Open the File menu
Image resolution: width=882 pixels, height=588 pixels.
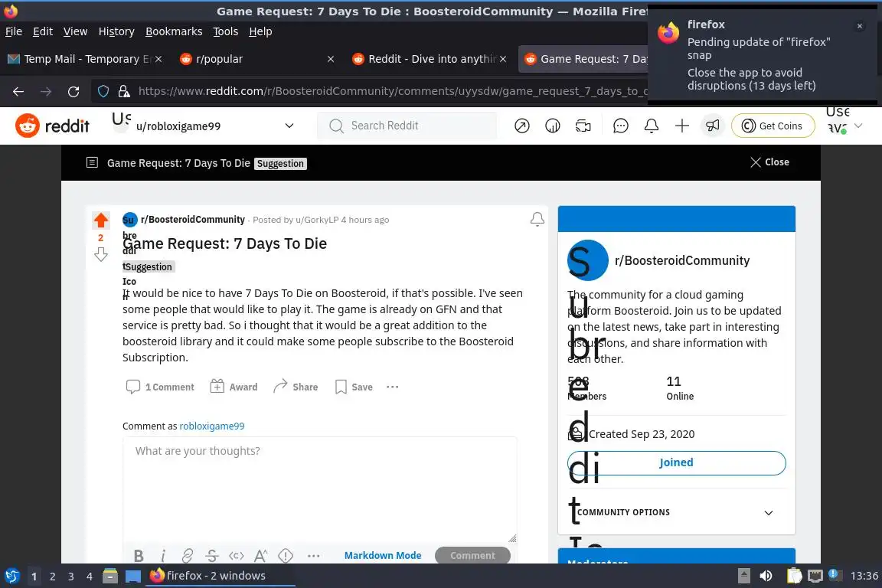(14, 31)
